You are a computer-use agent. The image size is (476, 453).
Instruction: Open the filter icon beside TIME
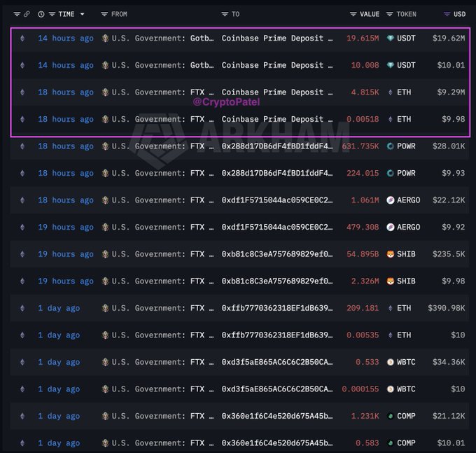52,14
